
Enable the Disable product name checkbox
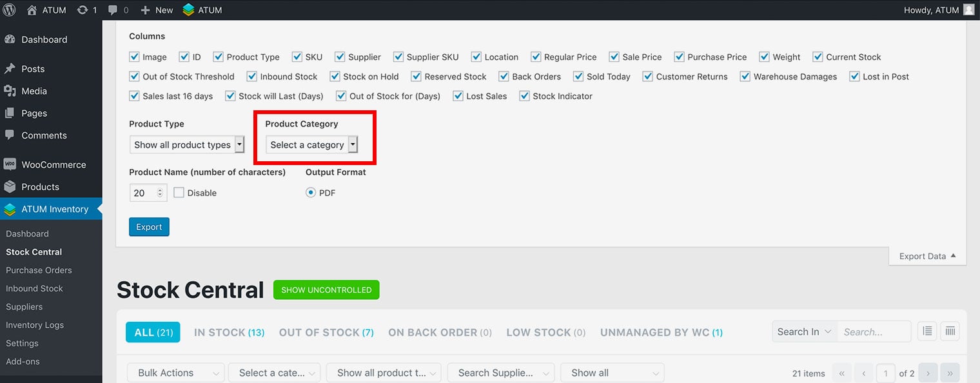coord(179,193)
